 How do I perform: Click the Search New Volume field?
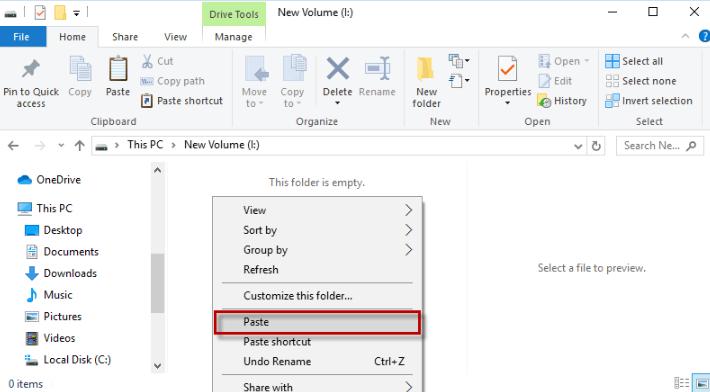pos(660,146)
